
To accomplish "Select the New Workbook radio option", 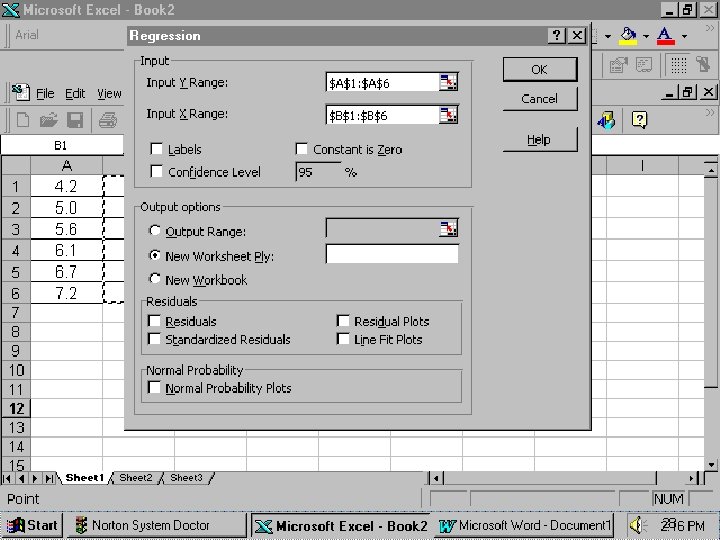I will [x=155, y=279].
